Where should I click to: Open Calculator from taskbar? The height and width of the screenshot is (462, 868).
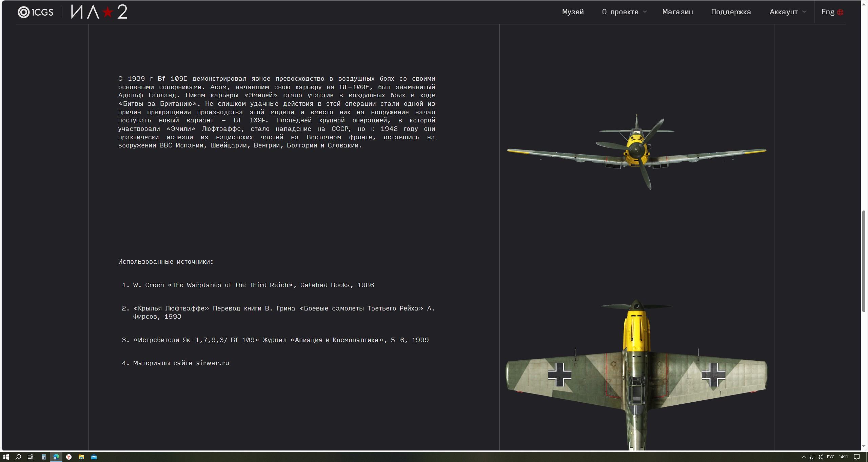pyautogui.click(x=43, y=457)
